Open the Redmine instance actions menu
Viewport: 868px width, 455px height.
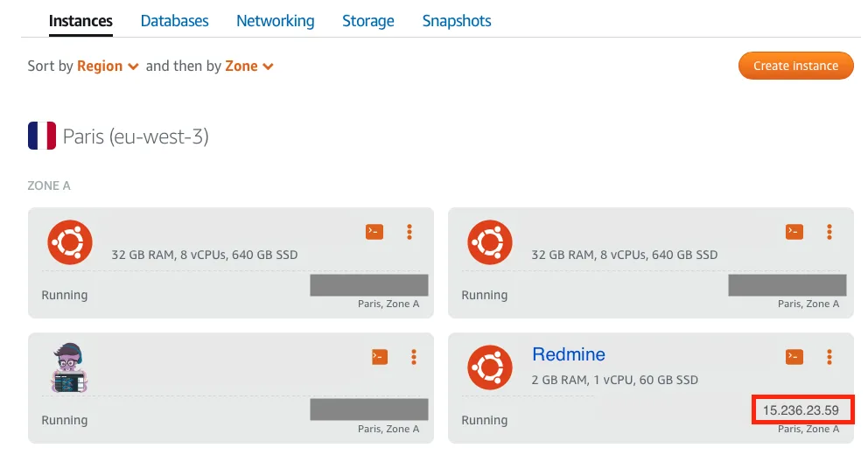[x=829, y=356]
